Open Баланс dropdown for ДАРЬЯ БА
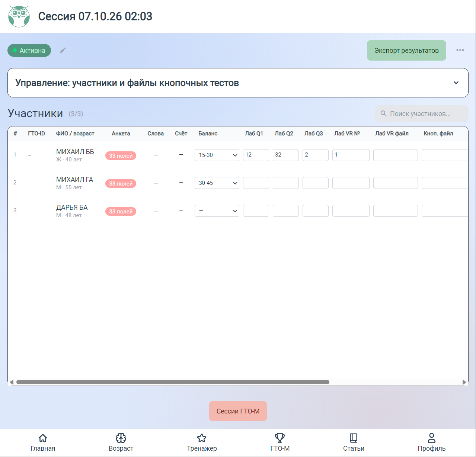476x457 pixels. pyautogui.click(x=217, y=211)
